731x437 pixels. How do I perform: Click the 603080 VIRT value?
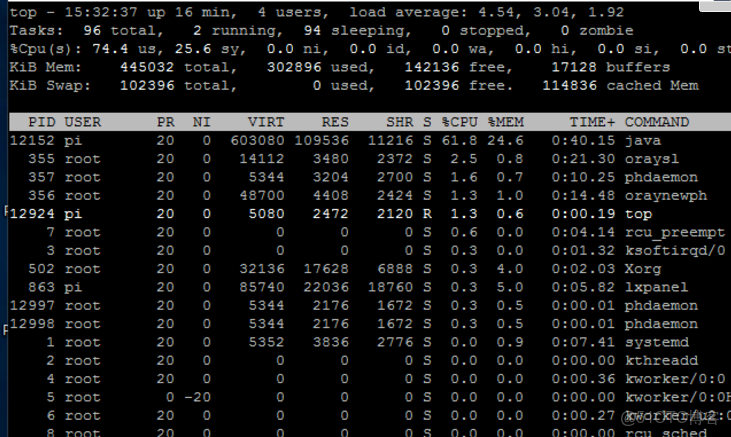(257, 140)
